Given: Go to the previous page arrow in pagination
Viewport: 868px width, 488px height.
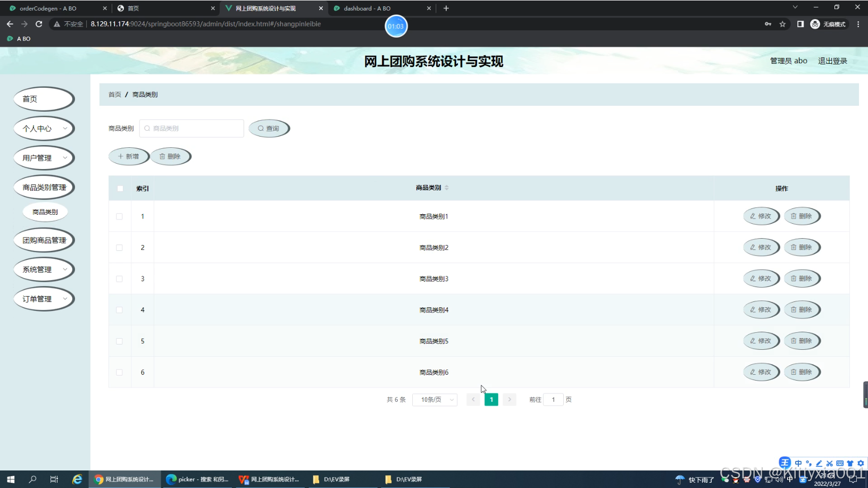Looking at the screenshot, I should [x=473, y=399].
